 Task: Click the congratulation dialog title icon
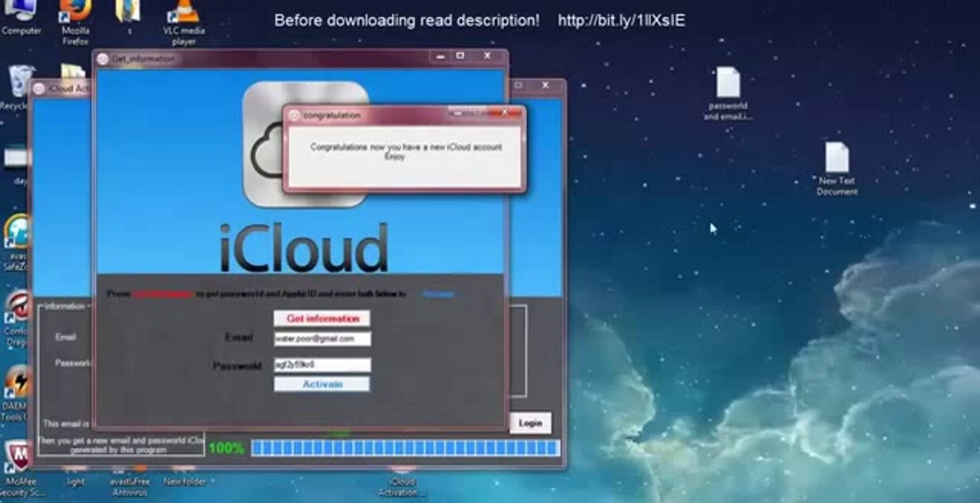coord(294,115)
